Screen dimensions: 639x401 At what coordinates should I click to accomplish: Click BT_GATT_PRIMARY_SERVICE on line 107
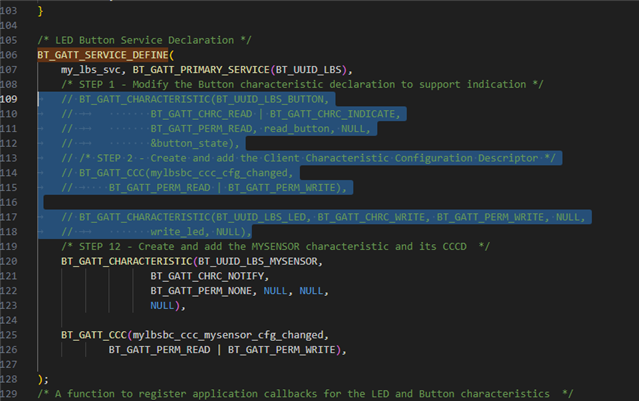click(201, 70)
